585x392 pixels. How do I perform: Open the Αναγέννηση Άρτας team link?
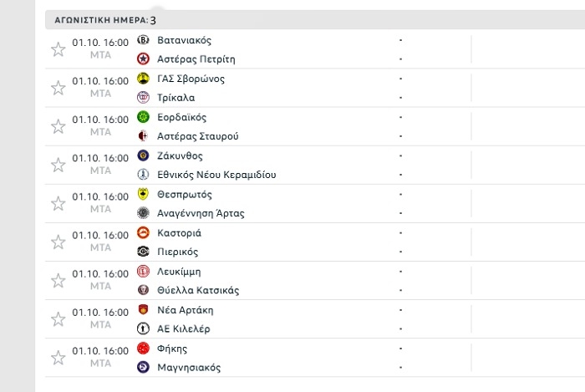tap(201, 213)
